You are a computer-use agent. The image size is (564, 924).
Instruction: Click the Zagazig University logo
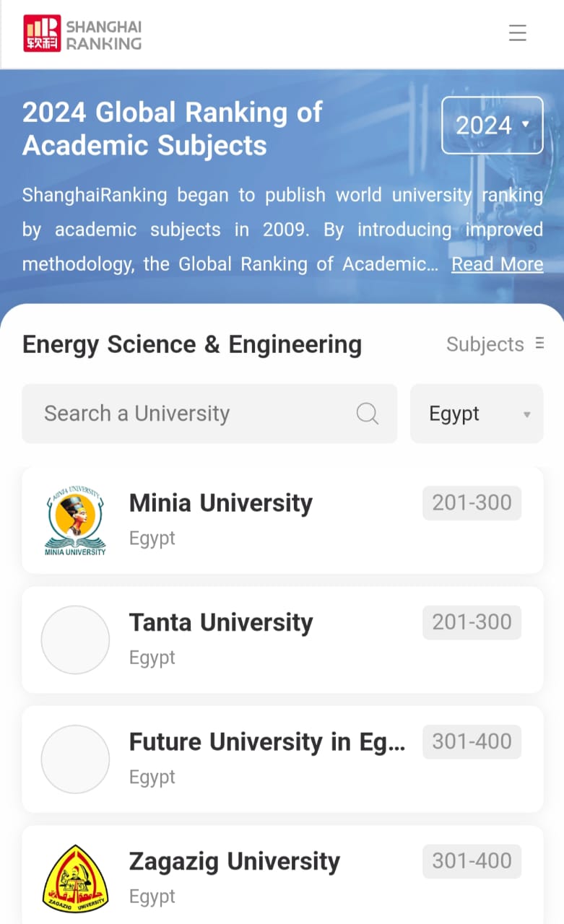75,879
